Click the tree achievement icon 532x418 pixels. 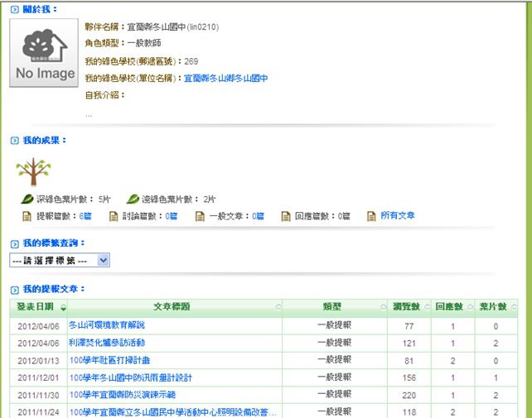pyautogui.click(x=33, y=171)
